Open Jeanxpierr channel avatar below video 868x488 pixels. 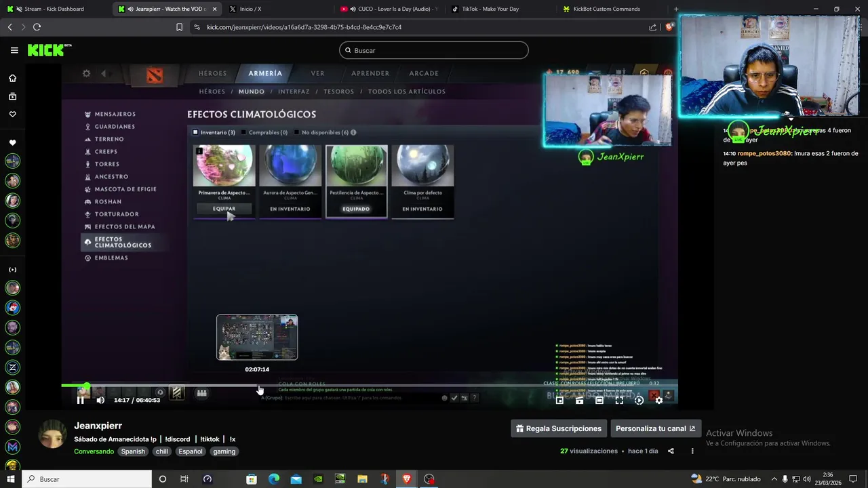click(52, 434)
